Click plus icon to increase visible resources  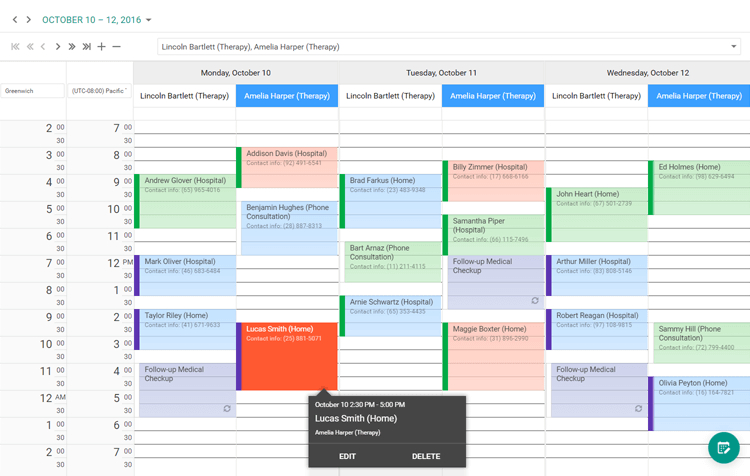101,46
